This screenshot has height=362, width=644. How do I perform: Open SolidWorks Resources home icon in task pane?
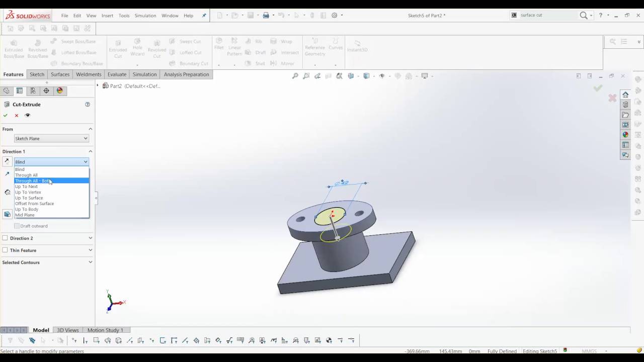625,95
